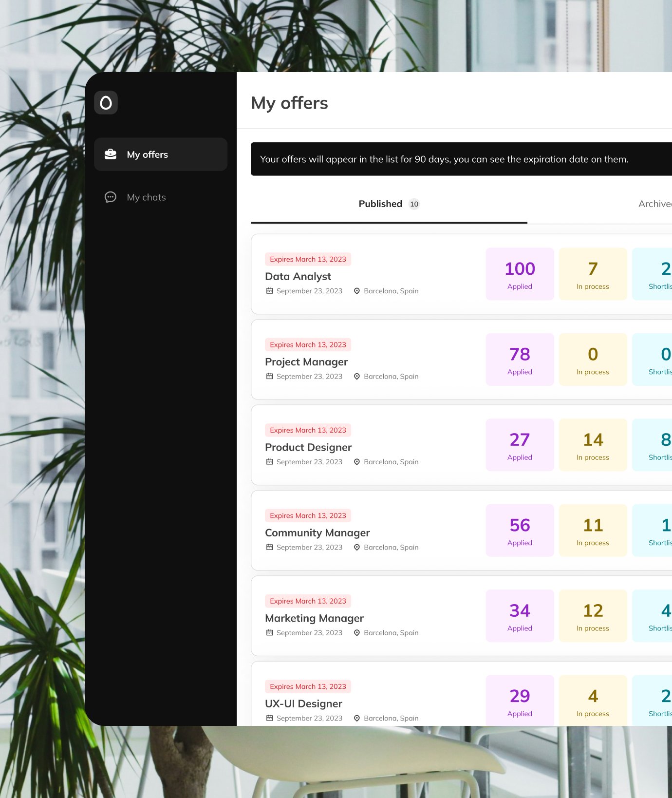The image size is (672, 798).
Task: Click the app logo in sidebar
Action: click(106, 103)
